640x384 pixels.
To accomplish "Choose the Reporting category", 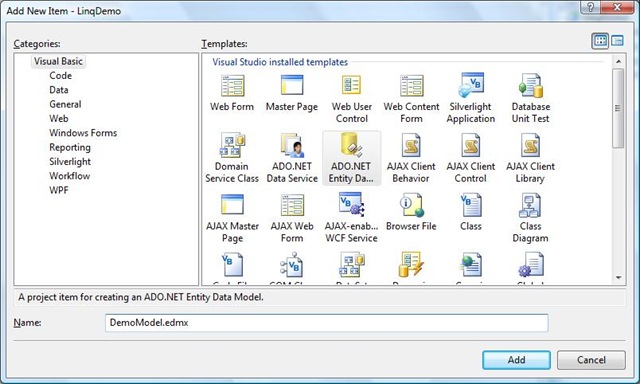I will (70, 147).
